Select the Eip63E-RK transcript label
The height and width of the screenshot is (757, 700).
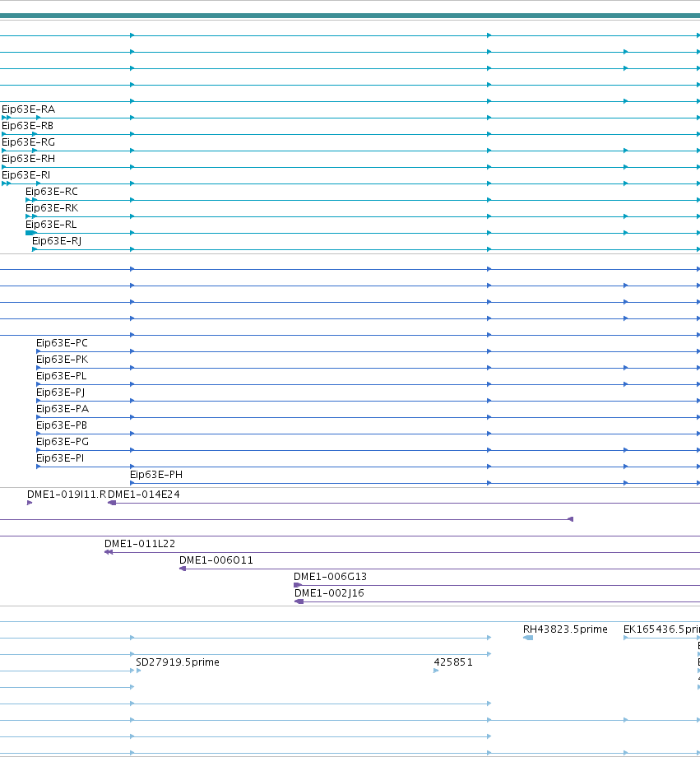click(x=52, y=208)
